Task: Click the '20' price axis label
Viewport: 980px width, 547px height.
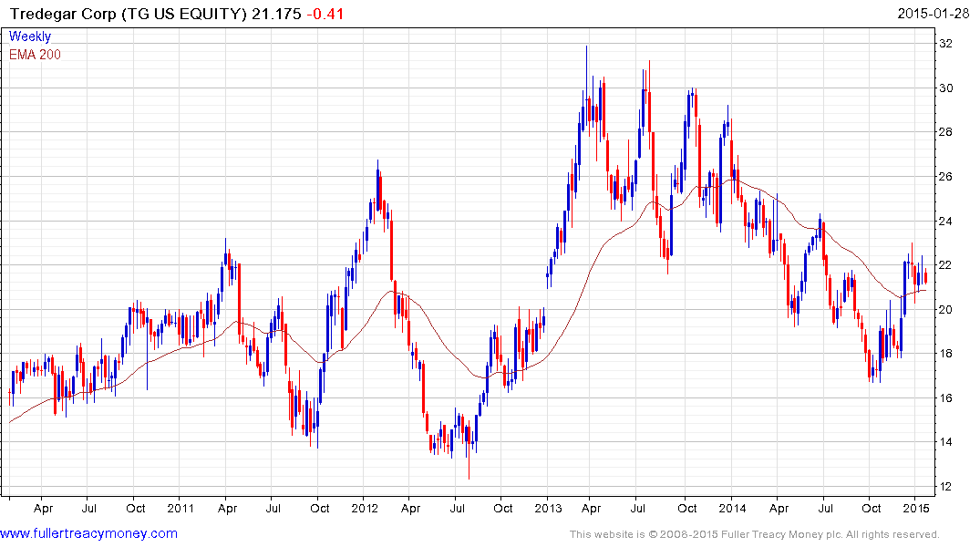Action: pyautogui.click(x=945, y=309)
